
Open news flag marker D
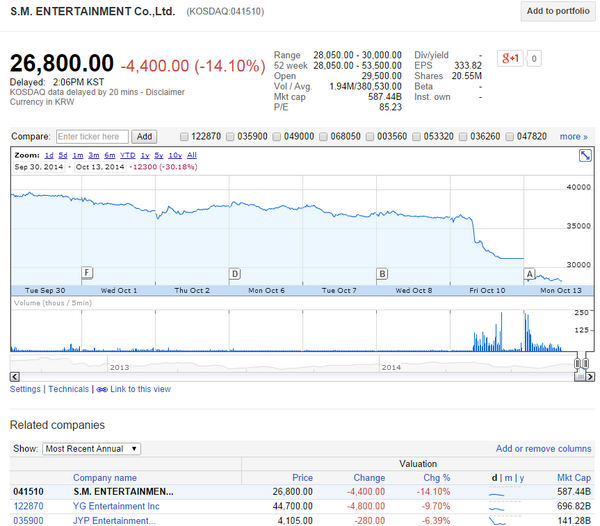coord(235,274)
